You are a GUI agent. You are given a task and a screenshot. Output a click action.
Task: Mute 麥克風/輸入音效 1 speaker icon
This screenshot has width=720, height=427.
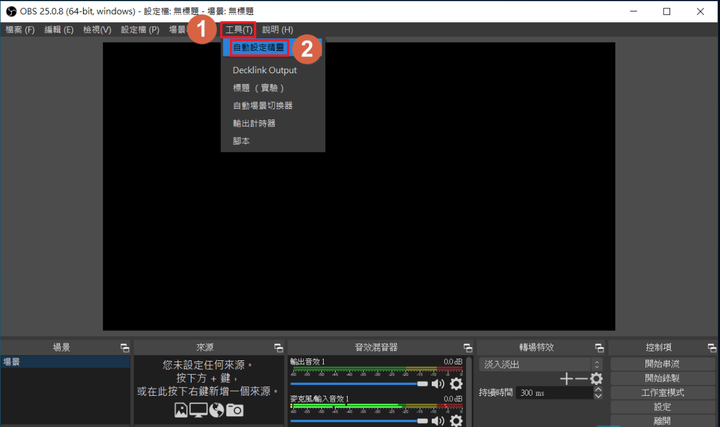click(x=438, y=420)
